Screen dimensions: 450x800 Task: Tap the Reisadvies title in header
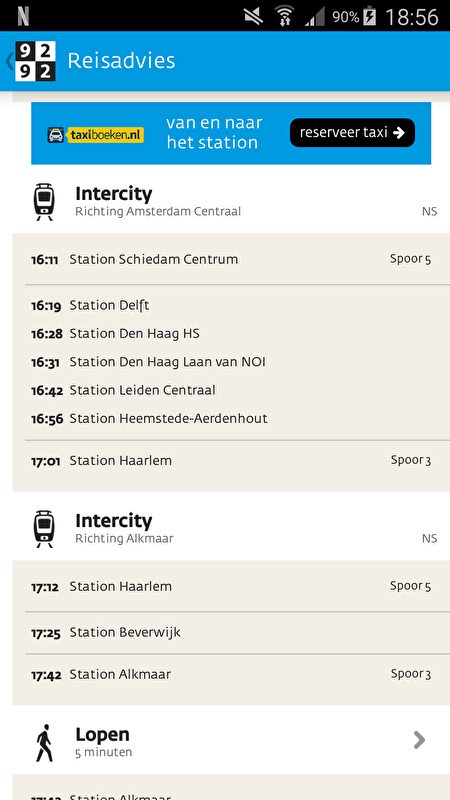point(121,61)
